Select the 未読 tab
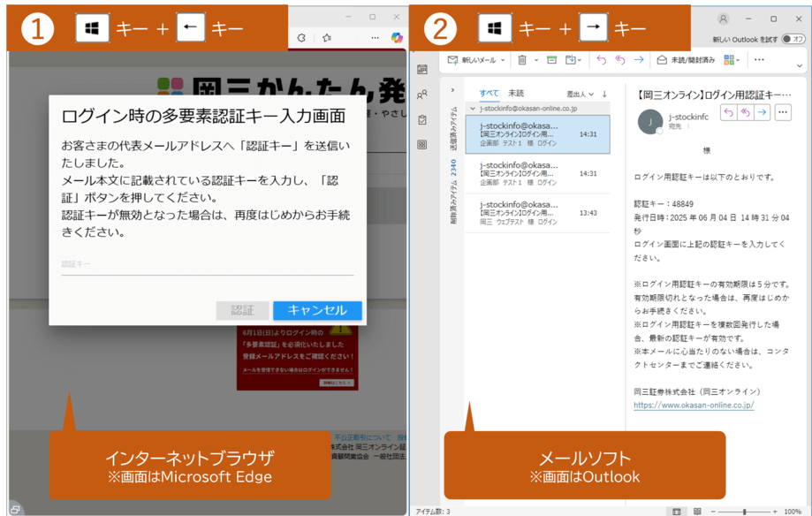812x516 pixels. click(516, 94)
